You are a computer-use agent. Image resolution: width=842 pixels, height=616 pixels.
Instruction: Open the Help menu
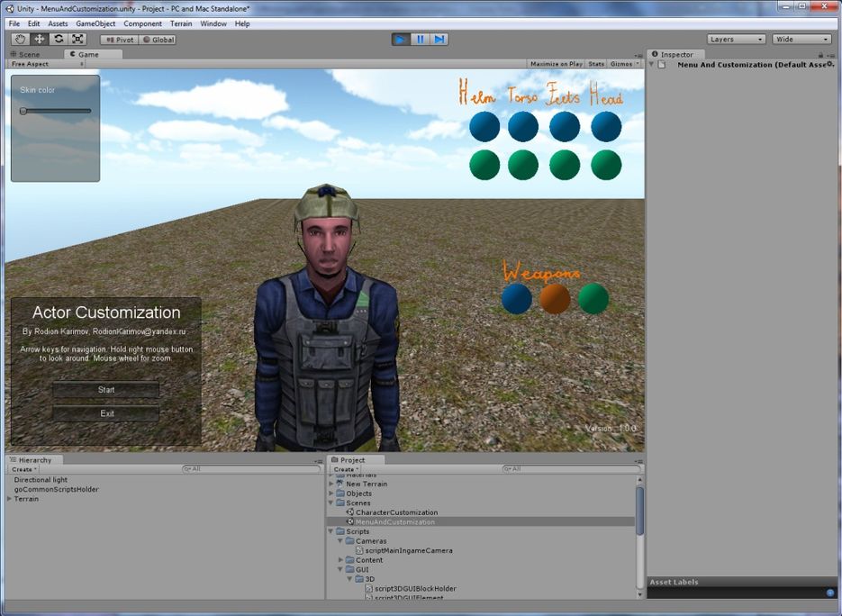point(242,23)
